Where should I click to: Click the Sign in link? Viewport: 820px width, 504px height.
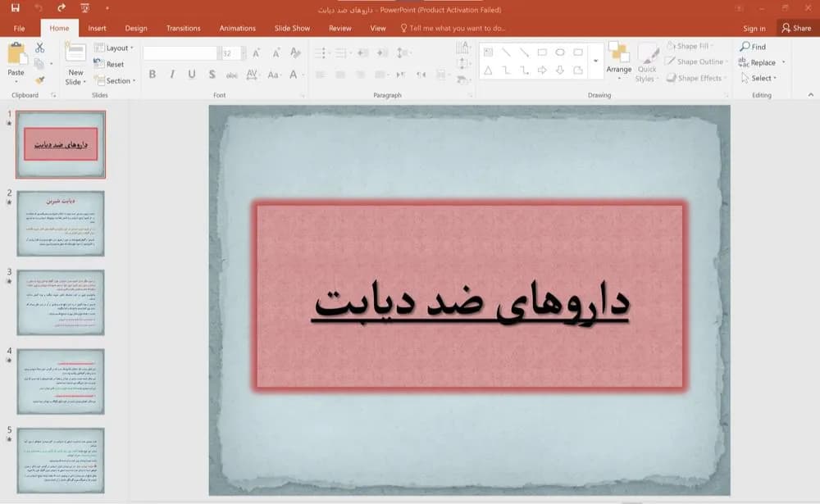coord(754,29)
